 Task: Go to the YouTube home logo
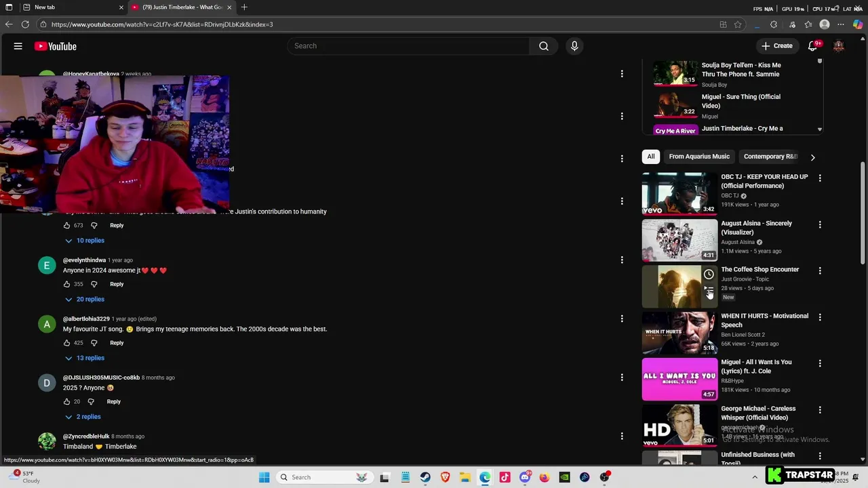click(56, 46)
